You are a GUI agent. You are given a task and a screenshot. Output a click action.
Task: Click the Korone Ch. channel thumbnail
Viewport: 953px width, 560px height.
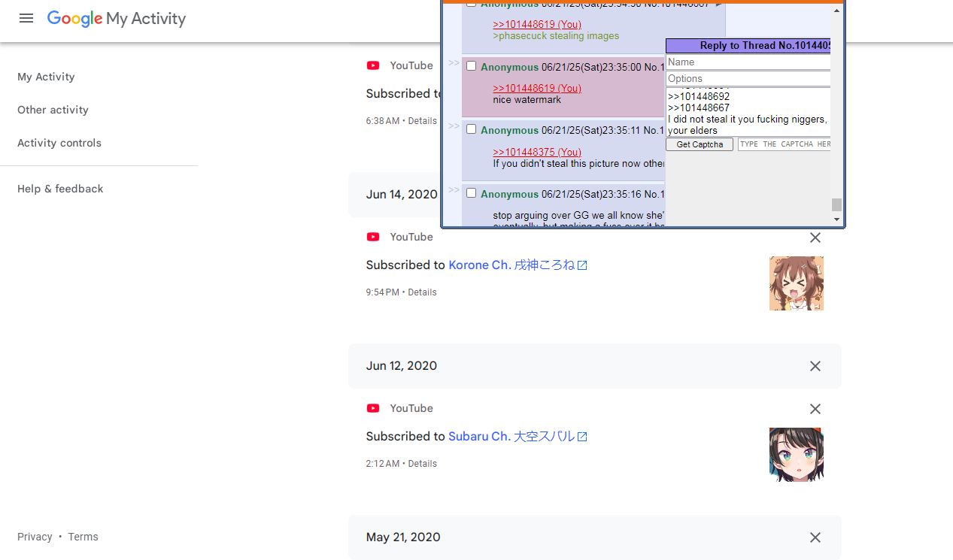click(797, 283)
